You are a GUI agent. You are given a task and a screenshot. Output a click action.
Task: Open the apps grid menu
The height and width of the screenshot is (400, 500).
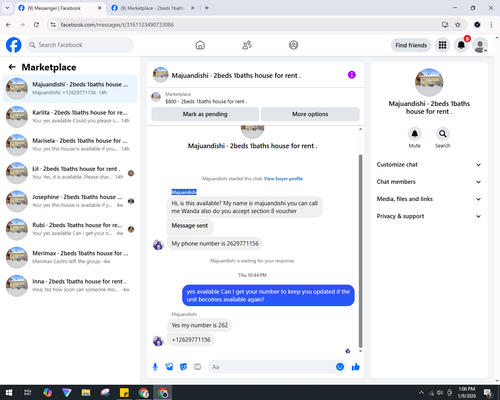[442, 45]
